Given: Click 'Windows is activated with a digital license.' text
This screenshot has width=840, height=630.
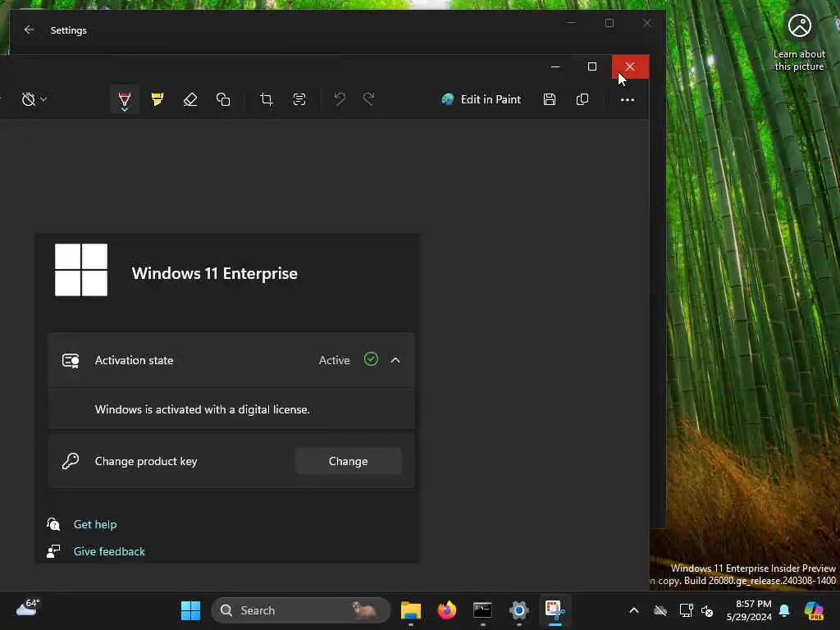Looking at the screenshot, I should (203, 410).
